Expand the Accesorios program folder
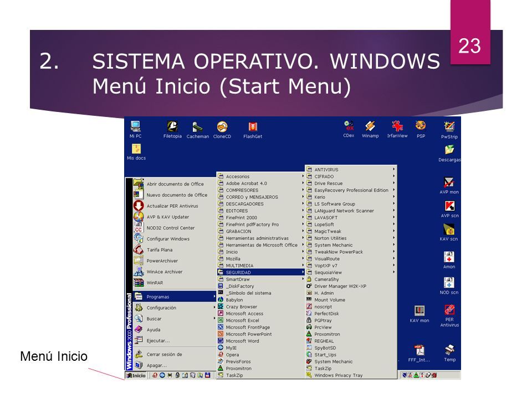 tap(260, 176)
